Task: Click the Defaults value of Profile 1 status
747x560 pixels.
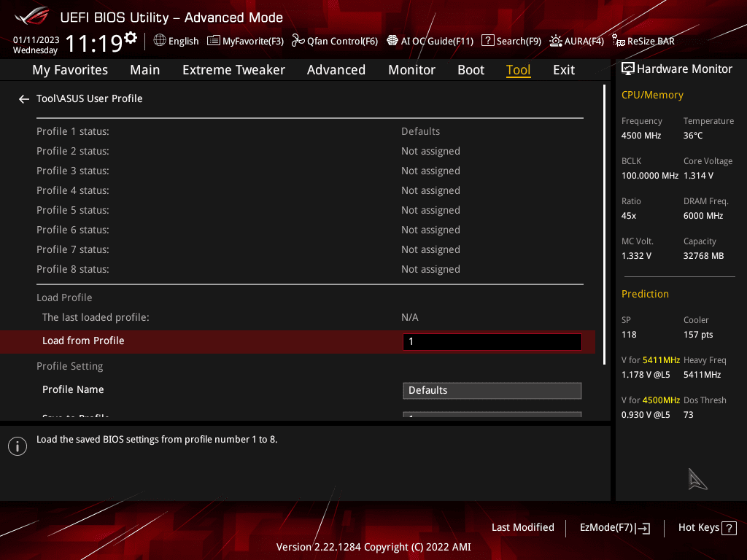Action: point(421,131)
